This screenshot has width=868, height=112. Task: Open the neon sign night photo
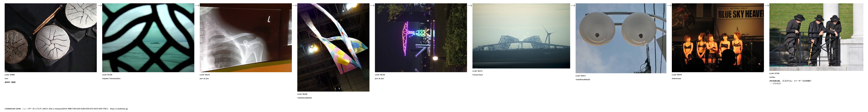(x=421, y=38)
